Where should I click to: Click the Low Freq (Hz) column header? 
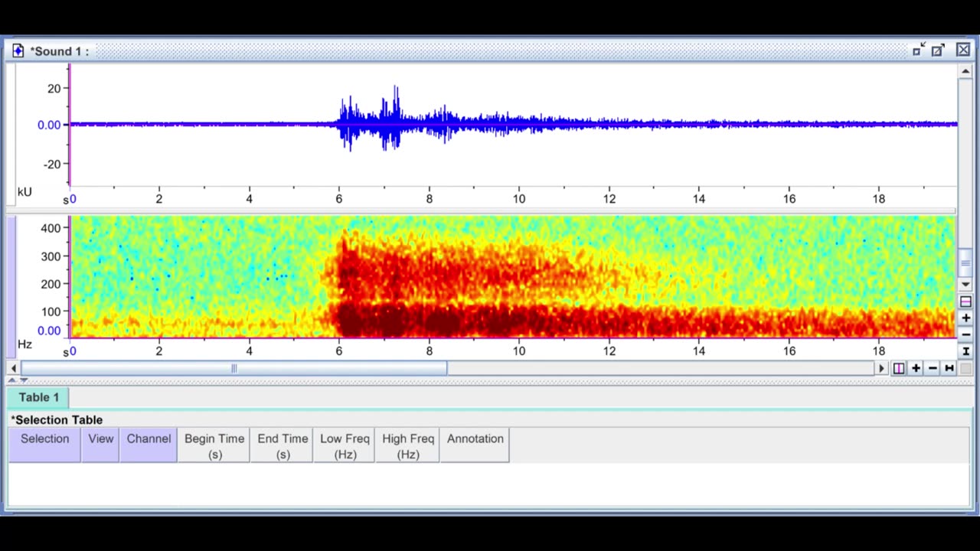coord(345,445)
